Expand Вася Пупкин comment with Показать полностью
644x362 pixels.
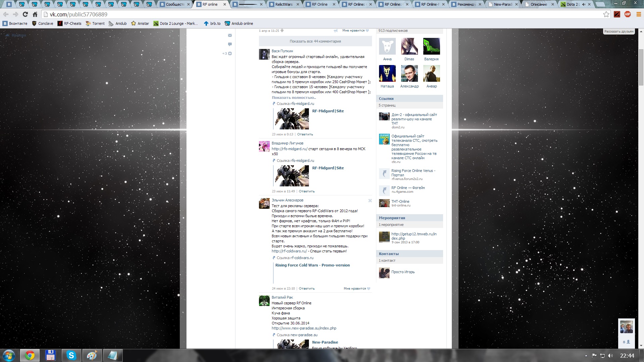[x=294, y=98]
